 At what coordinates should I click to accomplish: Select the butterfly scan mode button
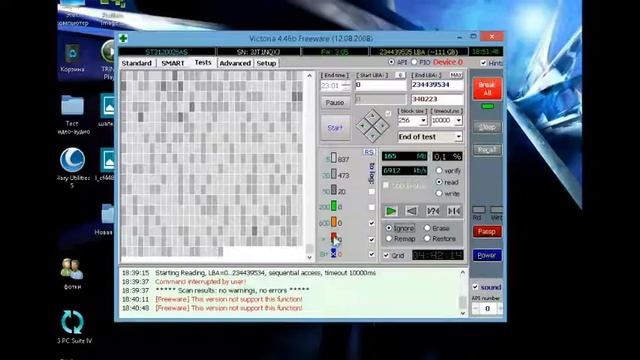[x=453, y=211]
